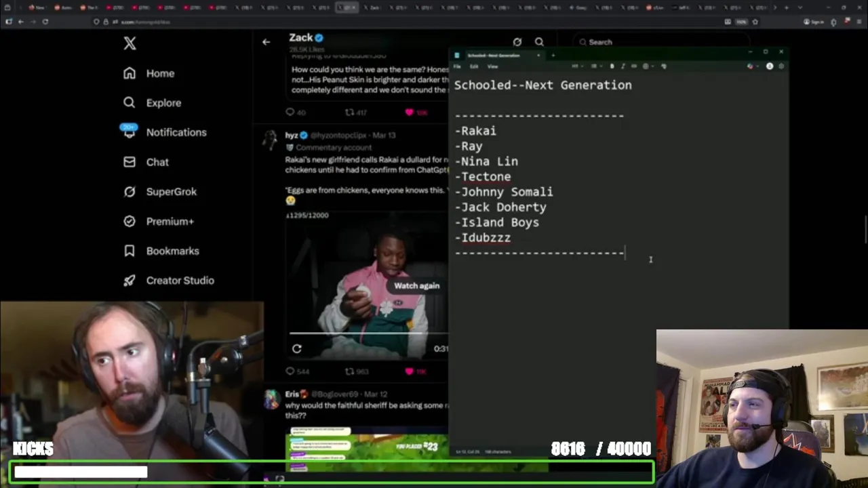The image size is (868, 488).
Task: Add a new Notepad tab
Action: click(x=553, y=56)
